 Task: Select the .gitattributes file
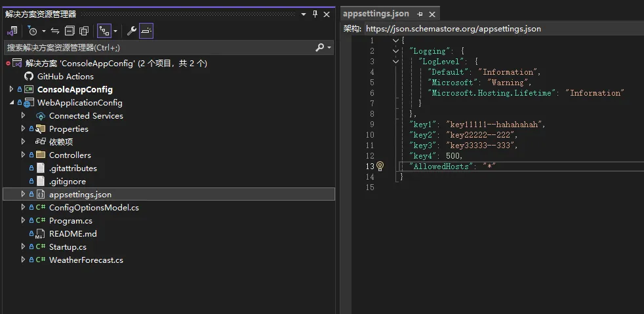pos(73,168)
